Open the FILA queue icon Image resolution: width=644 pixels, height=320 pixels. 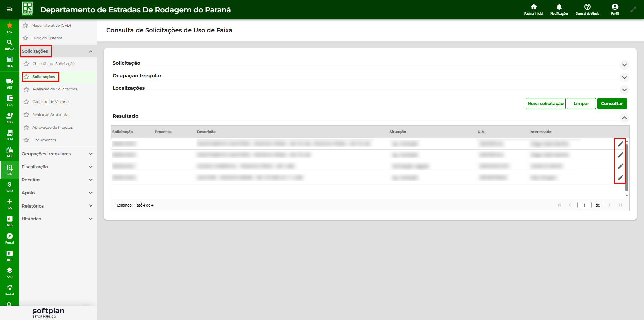[10, 62]
